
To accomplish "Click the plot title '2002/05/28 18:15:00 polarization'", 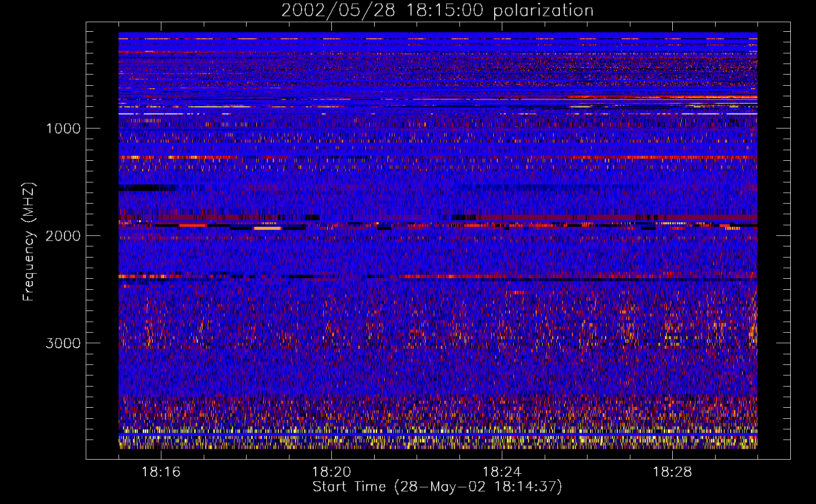I will pos(437,11).
